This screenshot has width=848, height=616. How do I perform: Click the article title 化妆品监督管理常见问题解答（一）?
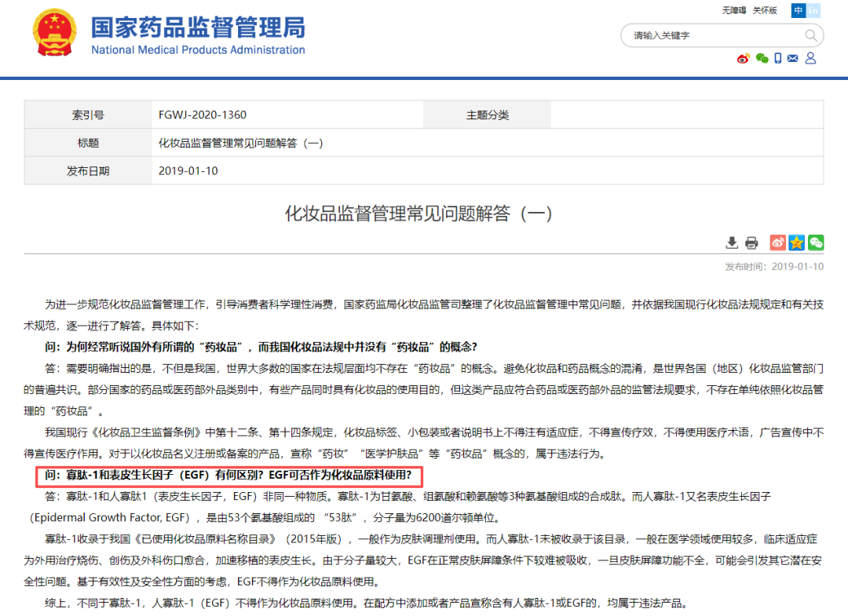[x=424, y=212]
